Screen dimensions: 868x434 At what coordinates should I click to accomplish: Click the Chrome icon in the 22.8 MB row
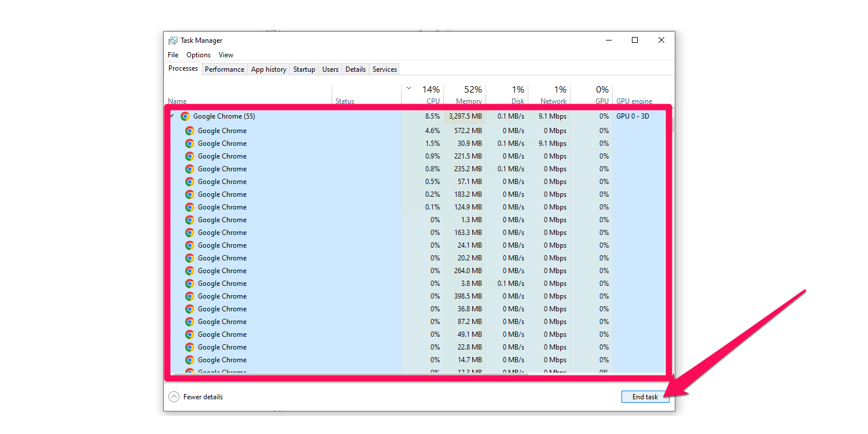click(x=190, y=347)
